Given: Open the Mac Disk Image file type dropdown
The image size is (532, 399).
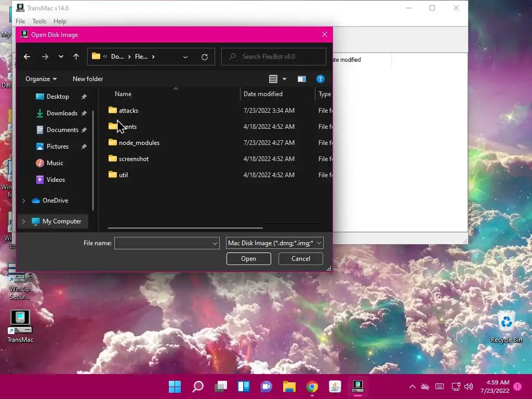Looking at the screenshot, I should (274, 243).
